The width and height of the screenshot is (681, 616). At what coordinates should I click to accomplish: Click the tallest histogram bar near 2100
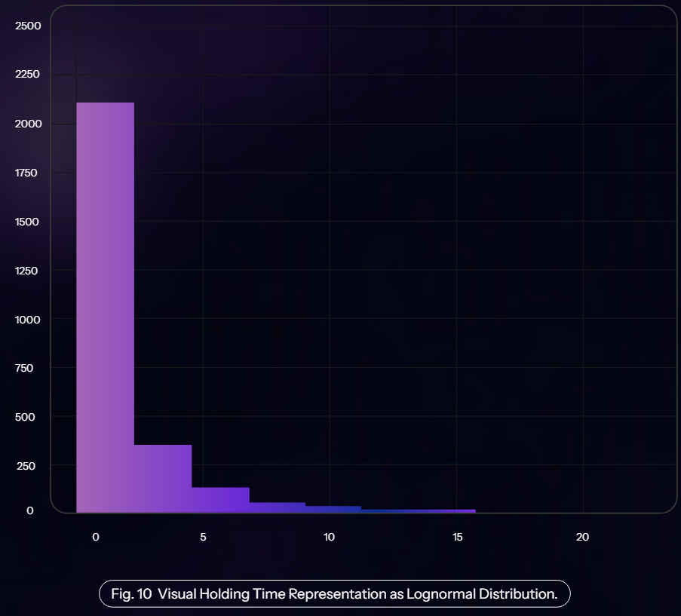coord(106,308)
